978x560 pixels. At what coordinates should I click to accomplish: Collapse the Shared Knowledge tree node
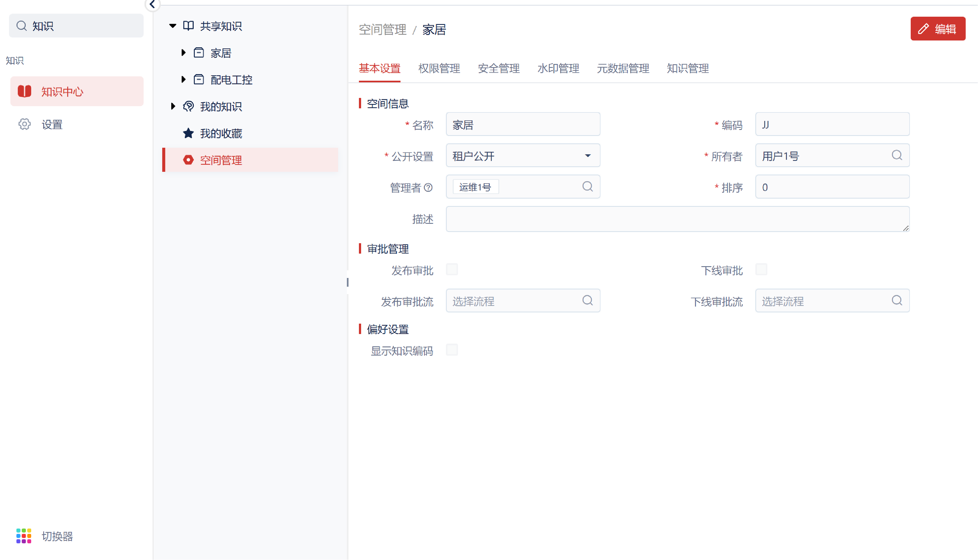click(x=173, y=26)
